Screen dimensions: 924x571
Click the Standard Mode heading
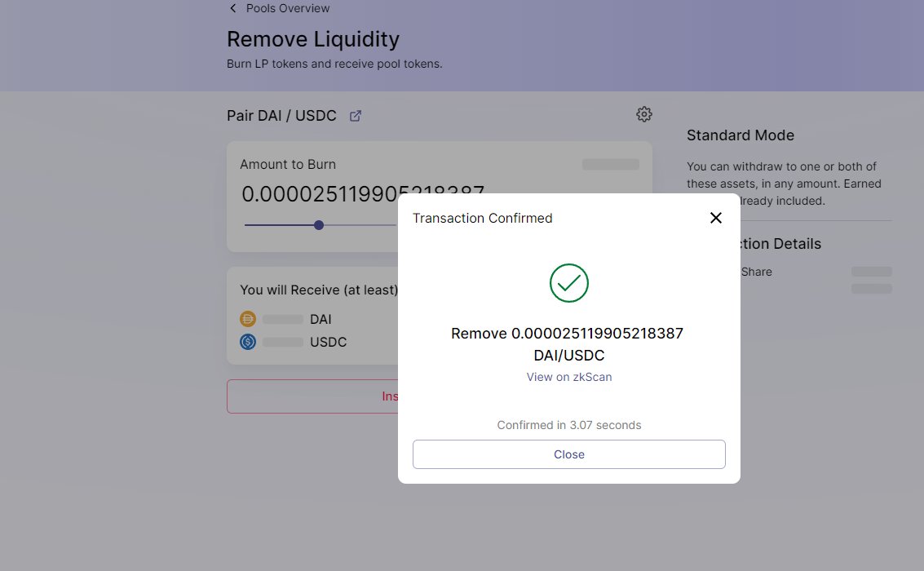[741, 135]
